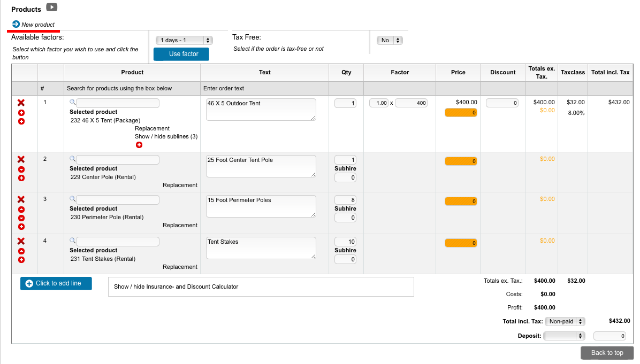This screenshot has width=640, height=364.
Task: Click the Deposit amount field
Action: [x=609, y=336]
